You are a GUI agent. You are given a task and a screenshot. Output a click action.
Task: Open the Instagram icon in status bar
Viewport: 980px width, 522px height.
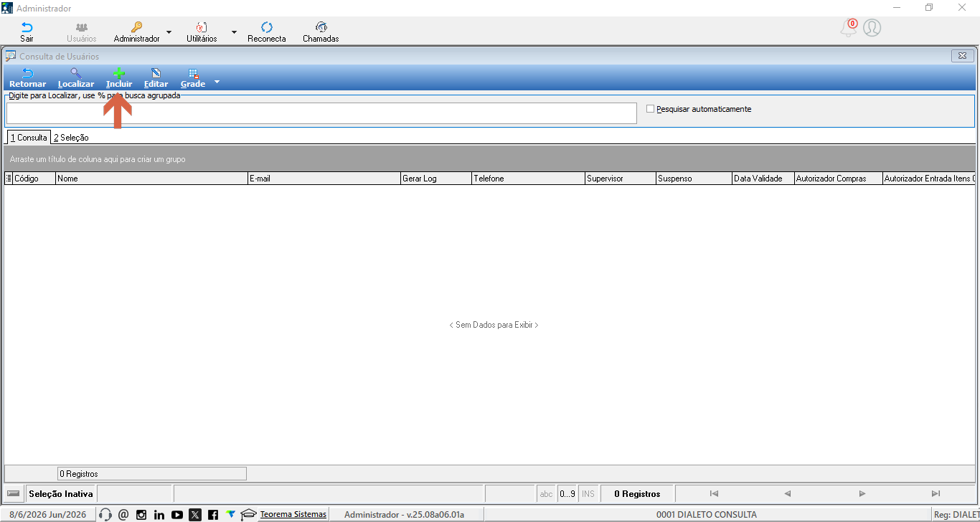click(141, 514)
